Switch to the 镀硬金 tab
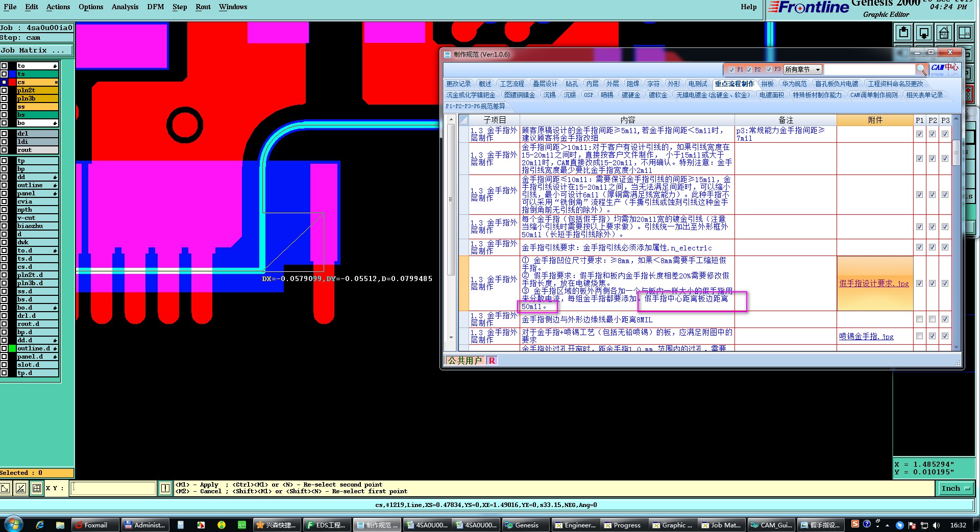Screen dimensions: 980x532 (631, 95)
